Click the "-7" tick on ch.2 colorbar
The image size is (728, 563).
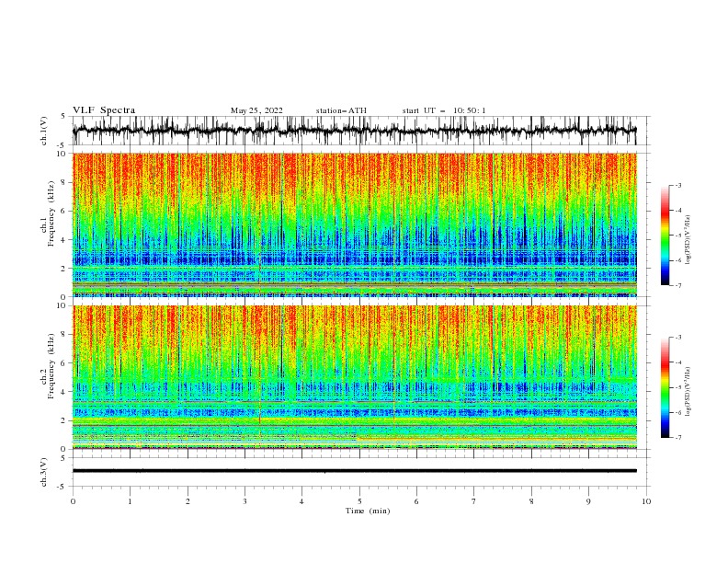(678, 438)
